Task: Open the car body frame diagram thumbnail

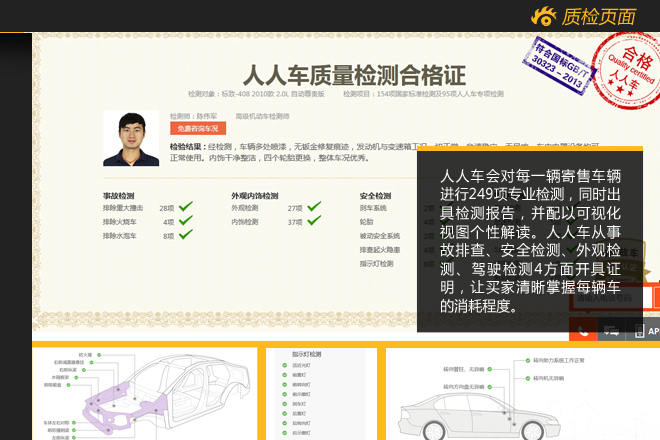Action: 145,394
